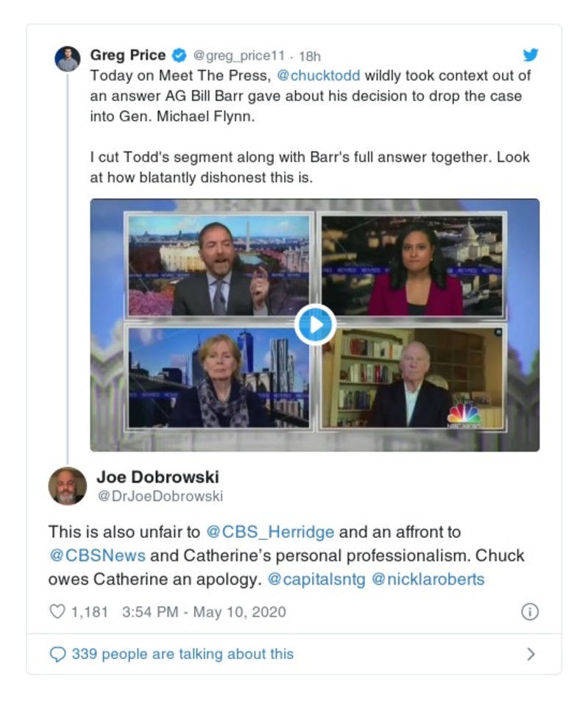Expand the conversation with the right chevron

pos(531,654)
